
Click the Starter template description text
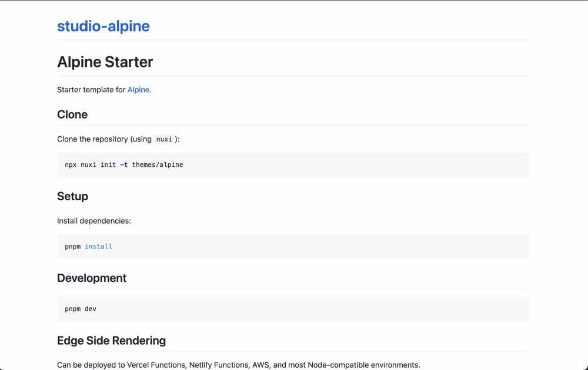pos(91,89)
